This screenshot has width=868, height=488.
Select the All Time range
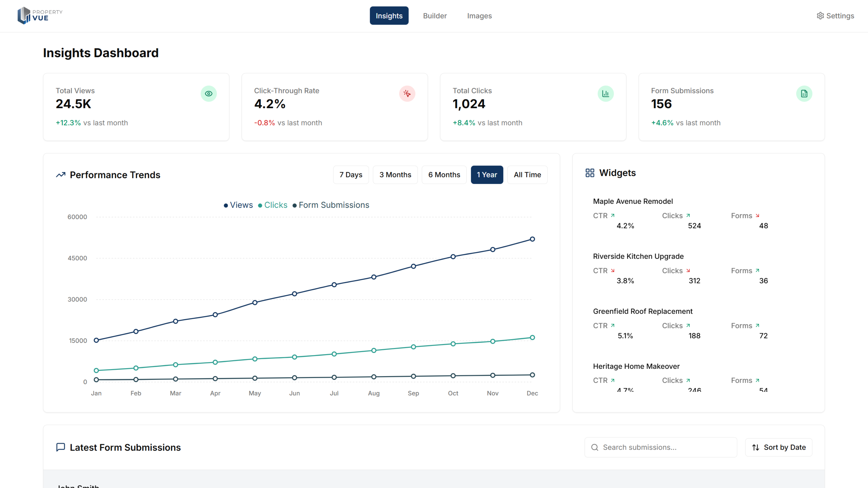(x=527, y=174)
